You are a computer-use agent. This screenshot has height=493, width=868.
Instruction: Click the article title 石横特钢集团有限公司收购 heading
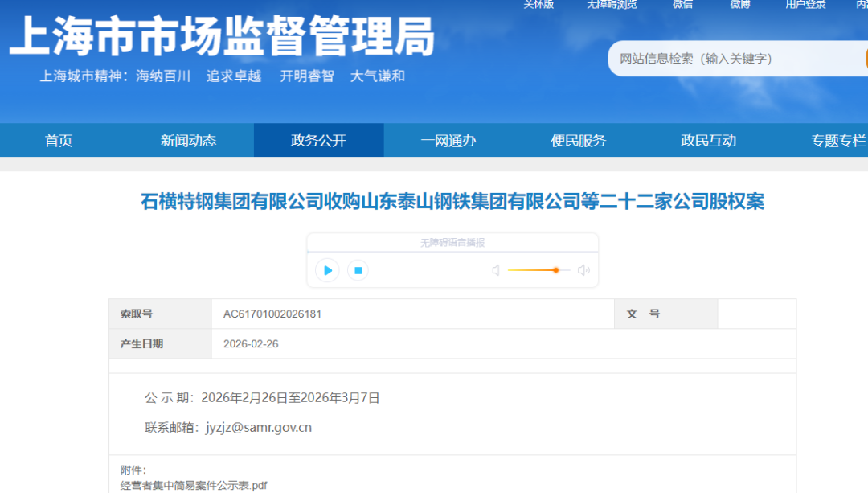[452, 202]
